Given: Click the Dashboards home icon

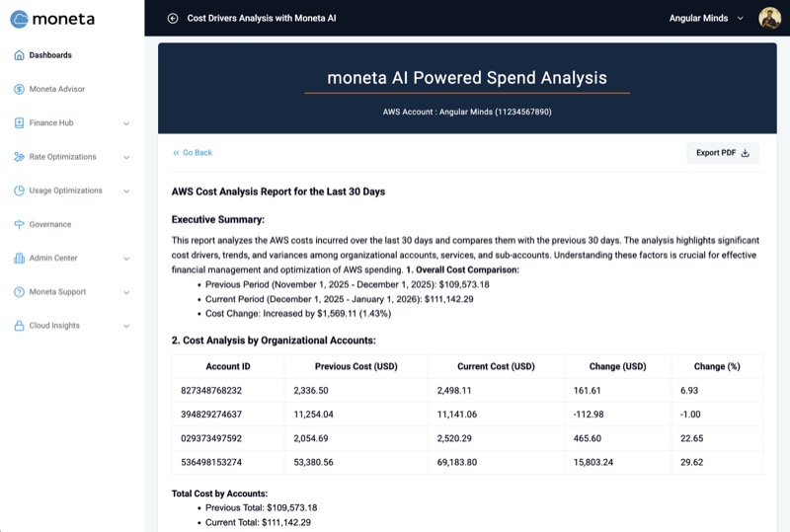Looking at the screenshot, I should click(x=19, y=55).
